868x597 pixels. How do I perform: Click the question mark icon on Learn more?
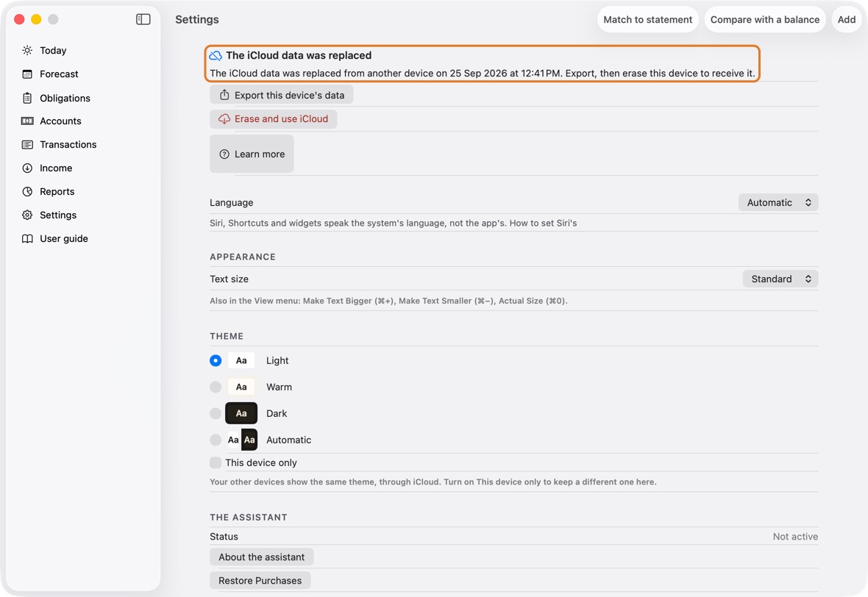224,154
